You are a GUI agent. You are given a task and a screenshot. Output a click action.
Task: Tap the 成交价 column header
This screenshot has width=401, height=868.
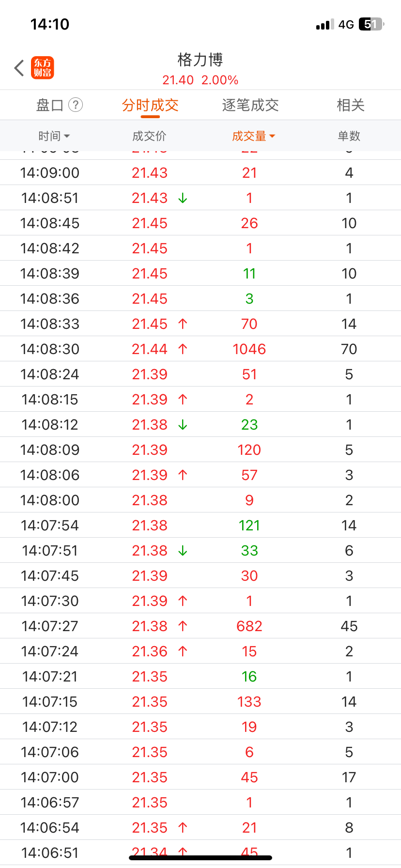pyautogui.click(x=149, y=136)
